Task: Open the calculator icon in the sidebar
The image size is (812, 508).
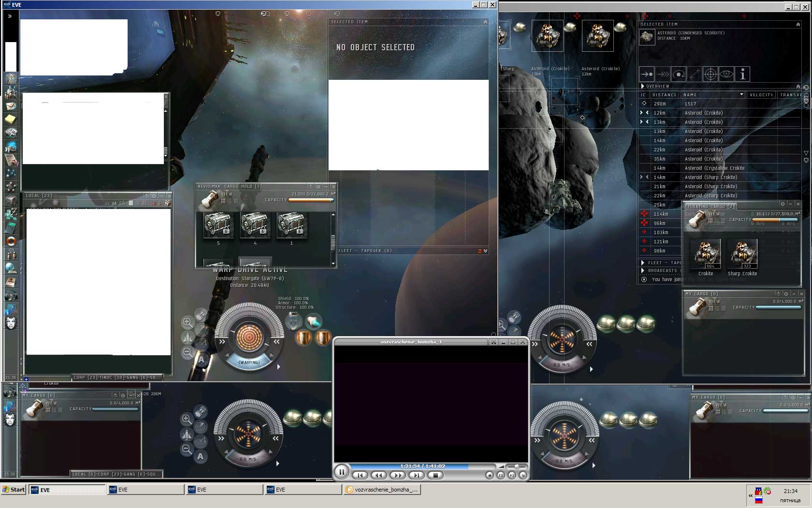Action: (11, 227)
